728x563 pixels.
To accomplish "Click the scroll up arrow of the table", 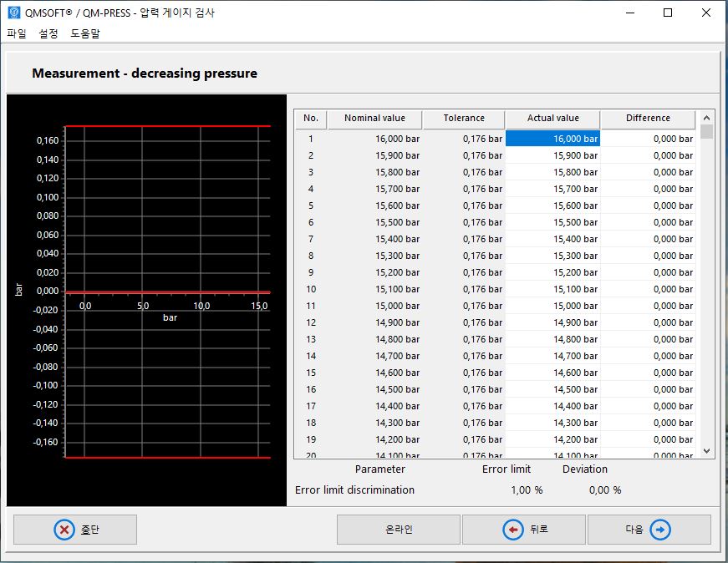I will click(x=706, y=118).
